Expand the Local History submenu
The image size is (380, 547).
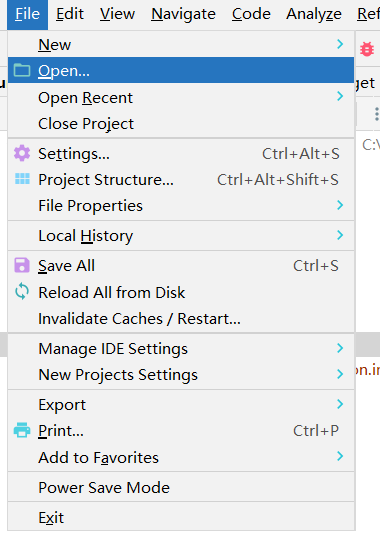(181, 235)
